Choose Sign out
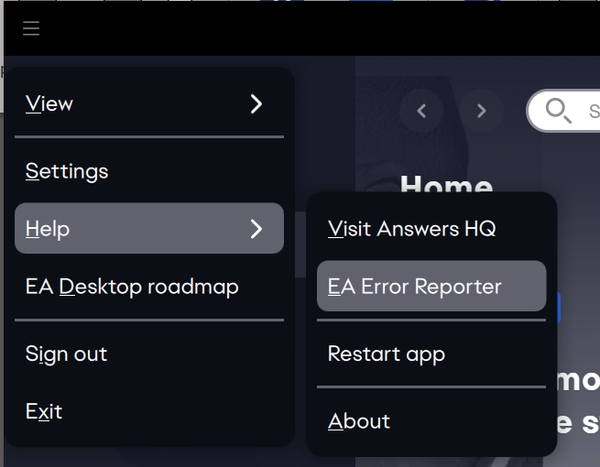 pos(149,354)
